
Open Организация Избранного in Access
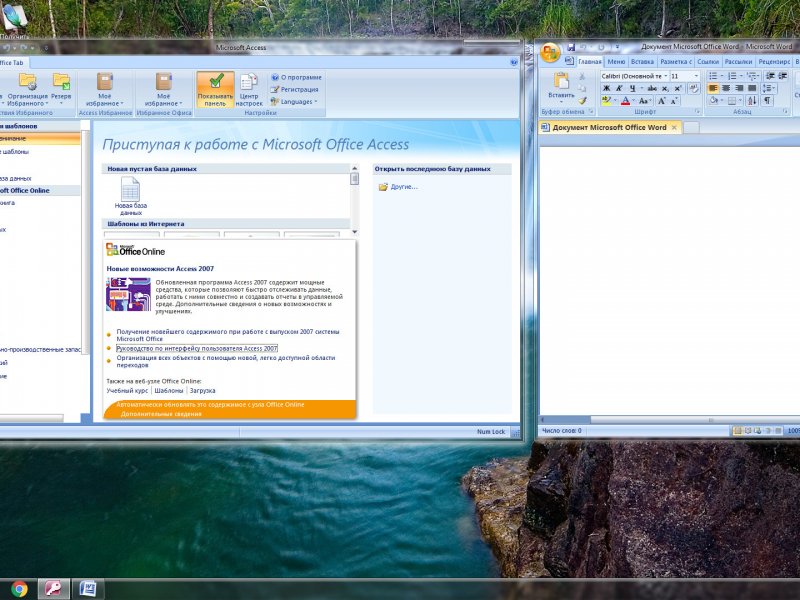28,89
